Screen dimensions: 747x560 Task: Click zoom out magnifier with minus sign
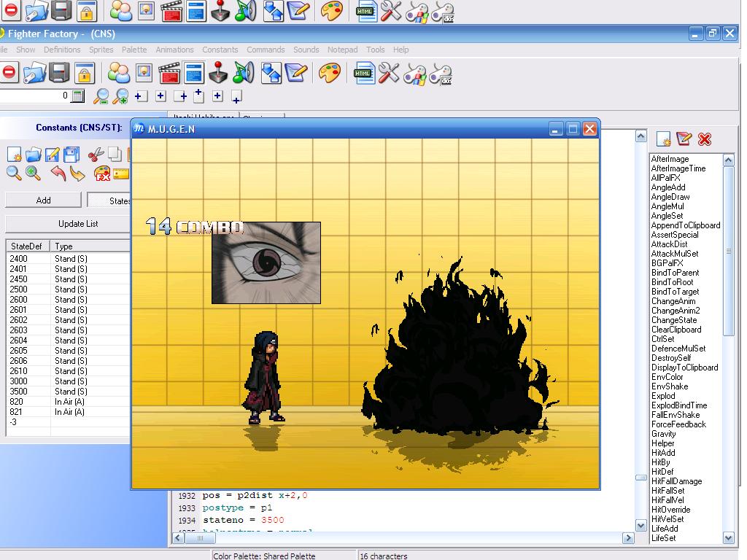point(101,96)
